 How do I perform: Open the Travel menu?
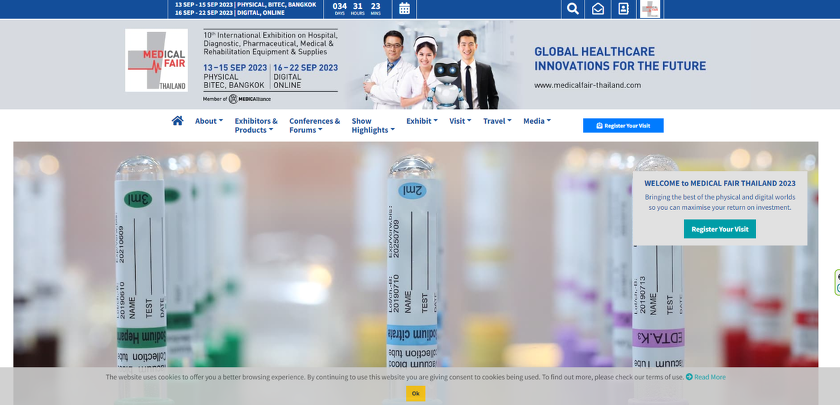tap(496, 121)
